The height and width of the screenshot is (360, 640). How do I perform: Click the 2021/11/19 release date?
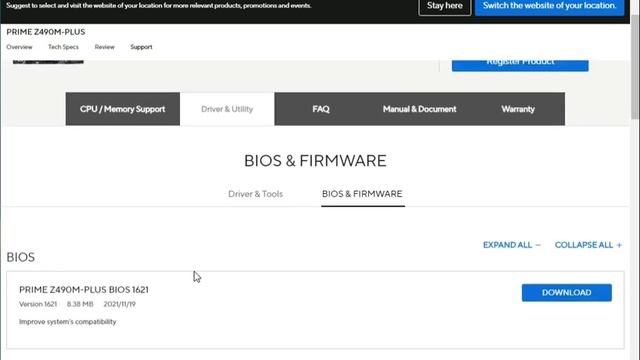click(x=120, y=304)
